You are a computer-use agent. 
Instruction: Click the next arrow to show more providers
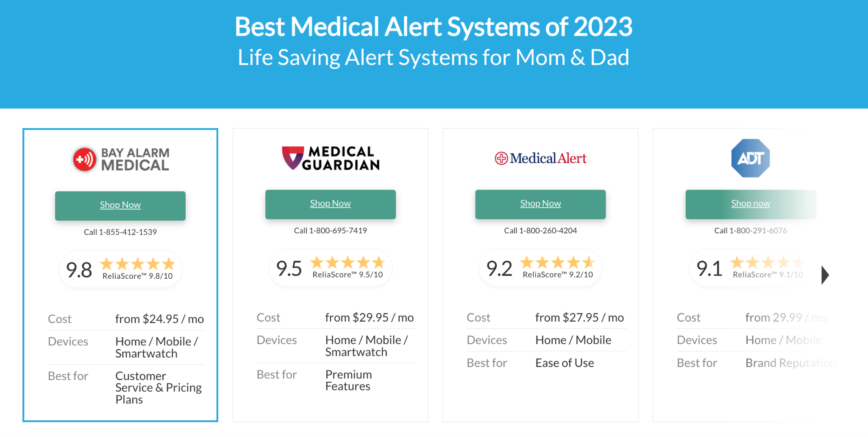click(825, 275)
